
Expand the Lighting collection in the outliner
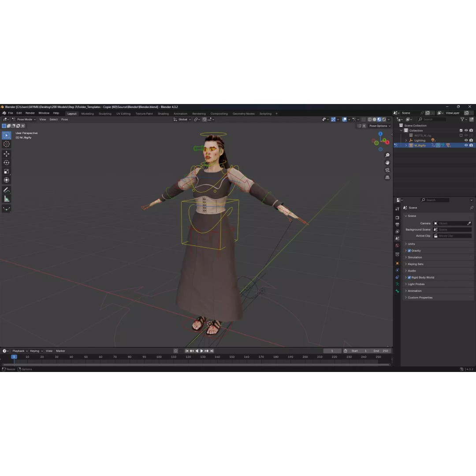[406, 141]
